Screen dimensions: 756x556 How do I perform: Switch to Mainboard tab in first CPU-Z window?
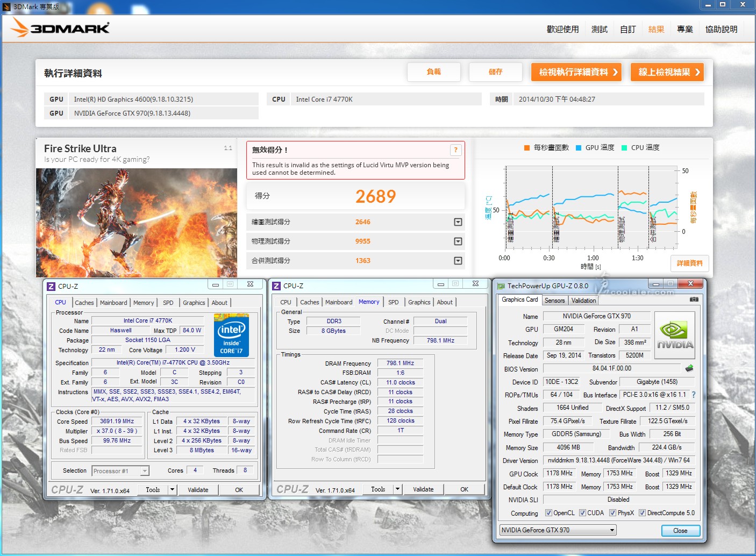coord(113,303)
